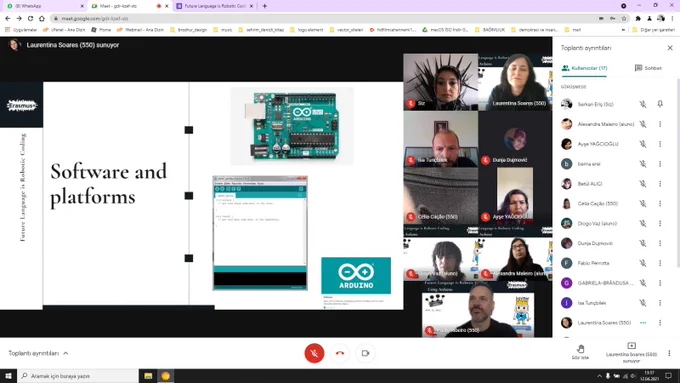Viewport: 680px width, 383px height.
Task: Open options menu for GABRIELA-BRÂNDUSA
Action: click(x=660, y=283)
